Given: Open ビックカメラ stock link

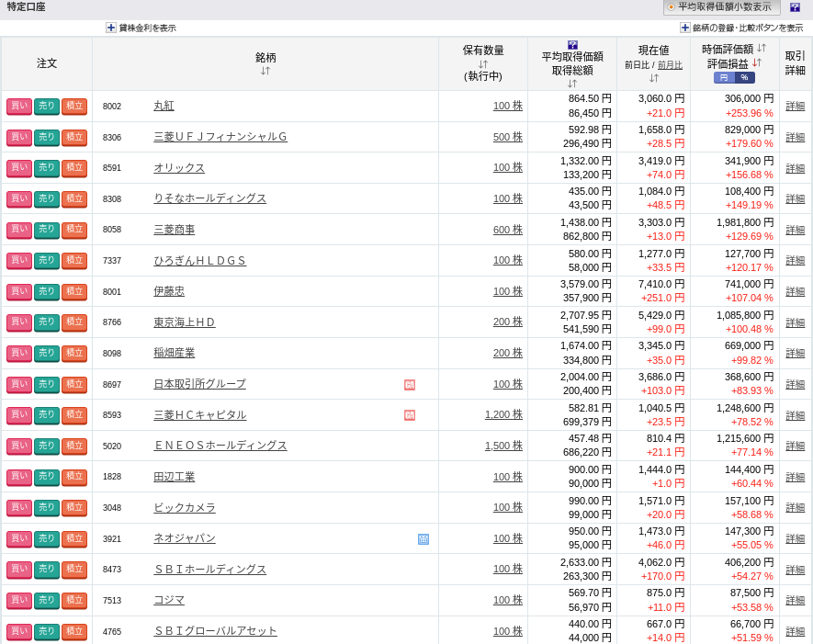Looking at the screenshot, I should pos(185,508).
